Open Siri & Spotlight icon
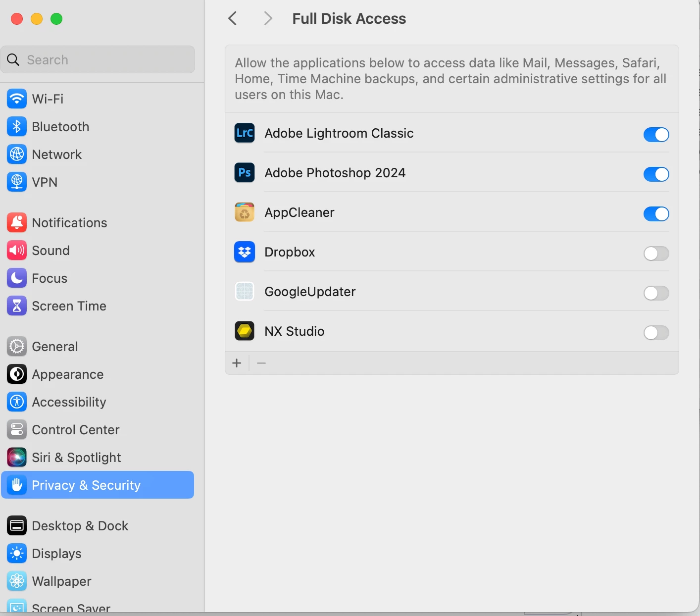Image resolution: width=700 pixels, height=616 pixels. click(x=17, y=458)
